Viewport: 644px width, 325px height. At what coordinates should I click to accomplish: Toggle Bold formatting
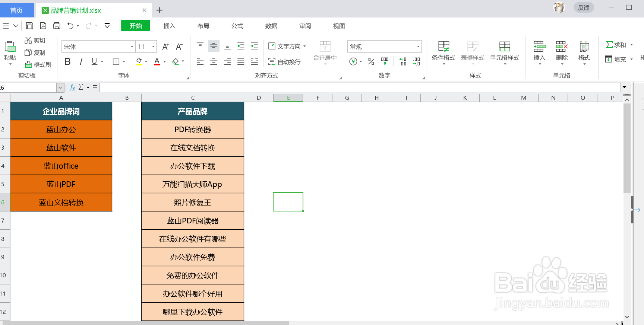[67, 61]
